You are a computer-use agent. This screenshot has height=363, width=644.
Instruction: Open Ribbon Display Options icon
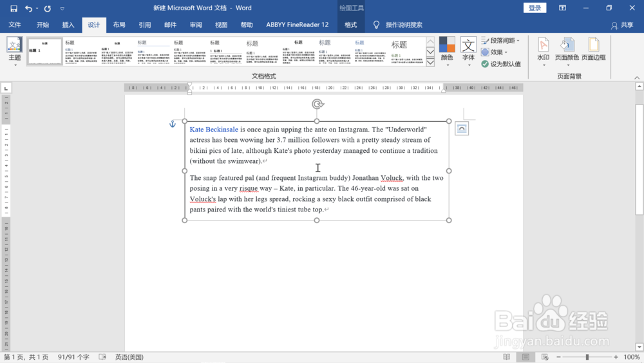coord(562,8)
